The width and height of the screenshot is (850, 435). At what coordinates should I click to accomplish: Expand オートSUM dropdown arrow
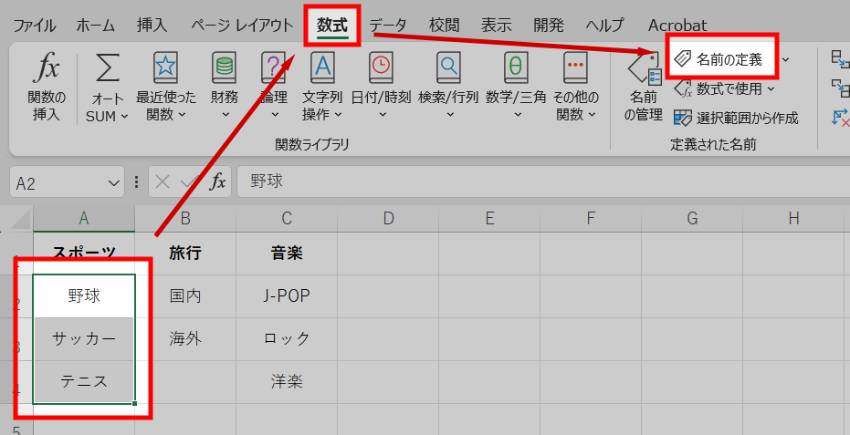pos(124,116)
